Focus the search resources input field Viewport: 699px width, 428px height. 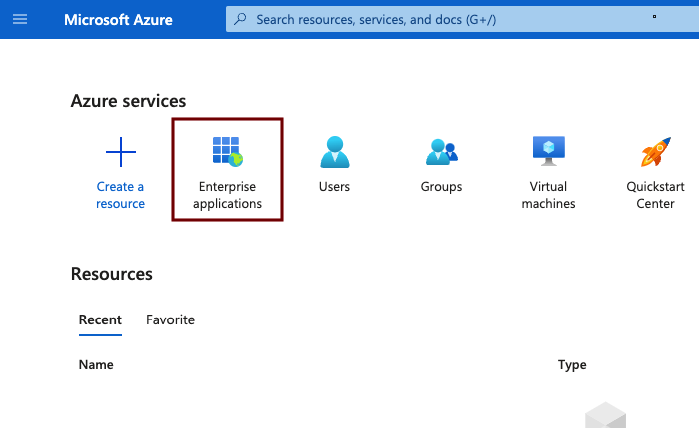pyautogui.click(x=462, y=19)
